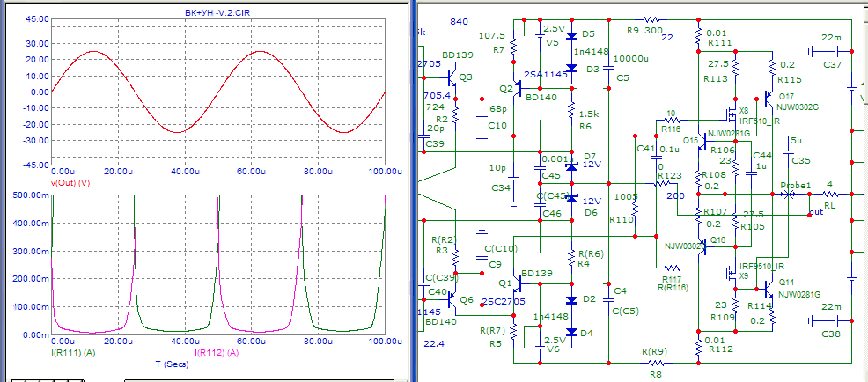Image resolution: width=868 pixels, height=382 pixels.
Task: Select the RL load resistor symbol
Action: [830, 195]
